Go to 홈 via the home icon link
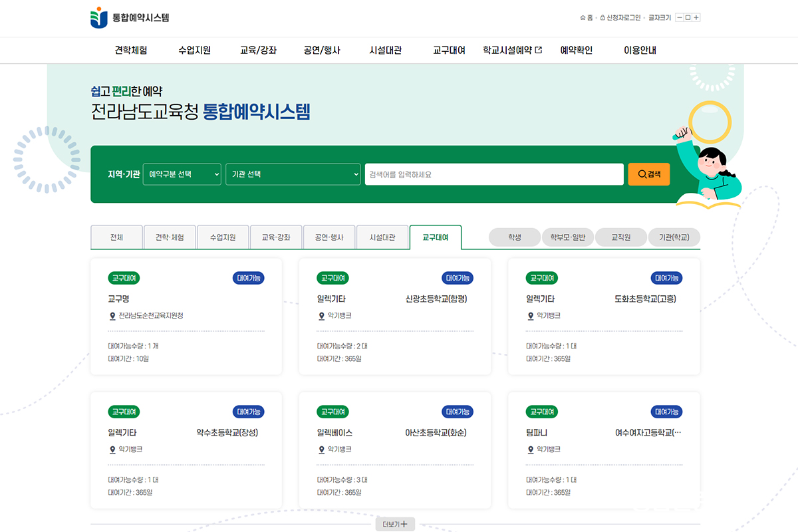Screen dimensions: 798x532 (x=587, y=18)
